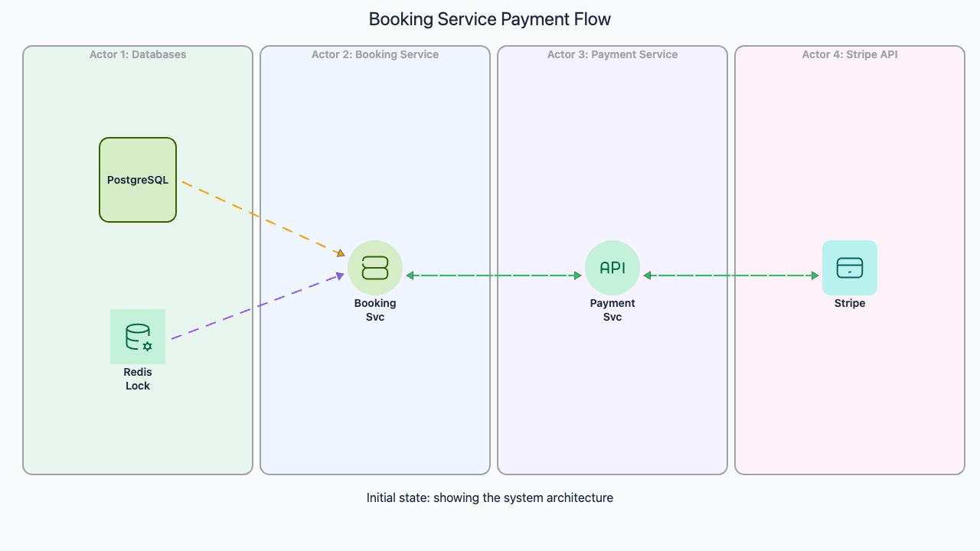Viewport: 980px width, 551px height.
Task: Select the PostgreSQL database node
Action: (138, 180)
